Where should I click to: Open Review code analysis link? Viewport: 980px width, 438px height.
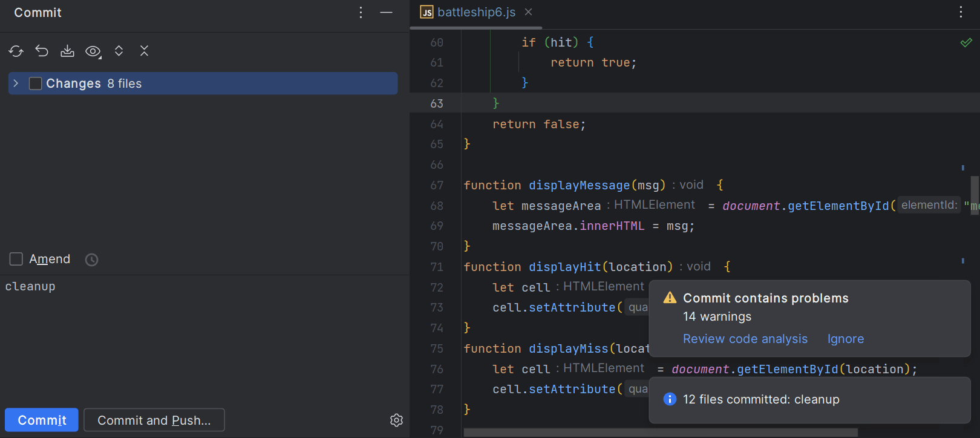745,339
